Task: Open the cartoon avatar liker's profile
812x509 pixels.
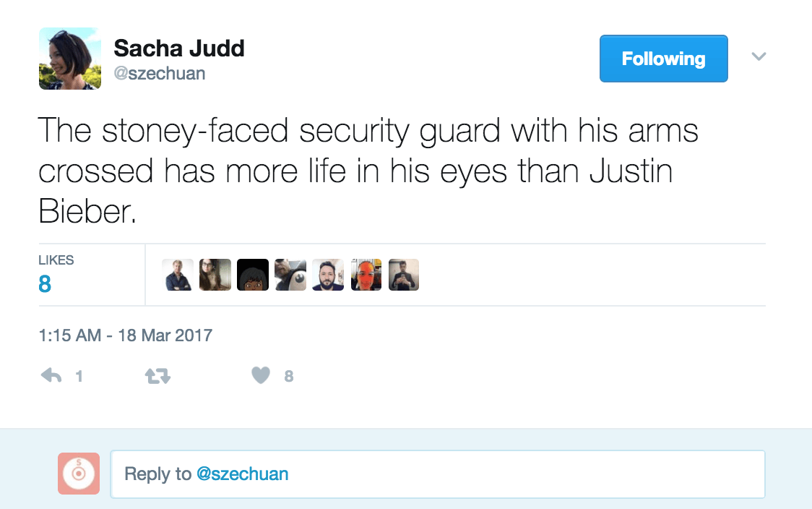Action: [253, 275]
